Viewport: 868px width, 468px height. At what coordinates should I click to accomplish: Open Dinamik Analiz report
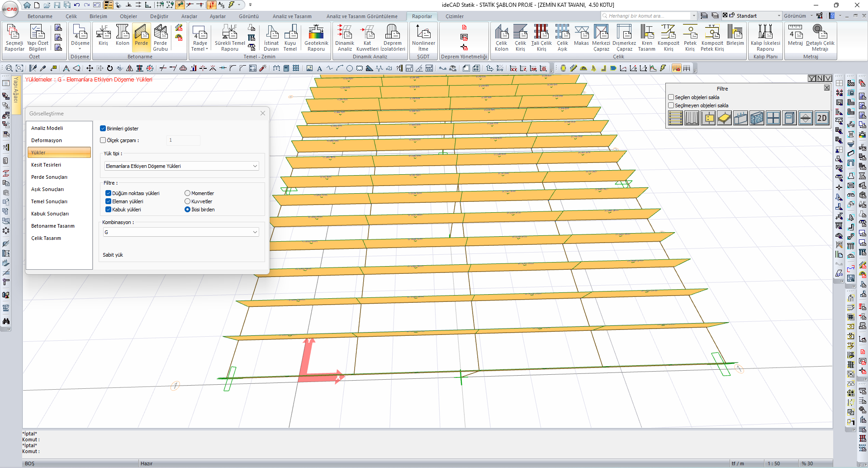coord(345,38)
